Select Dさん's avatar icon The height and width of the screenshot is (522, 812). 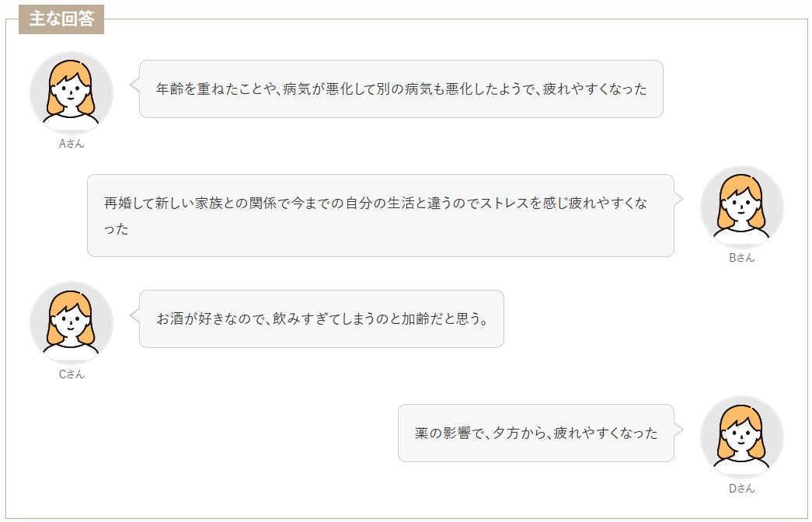[x=741, y=437]
